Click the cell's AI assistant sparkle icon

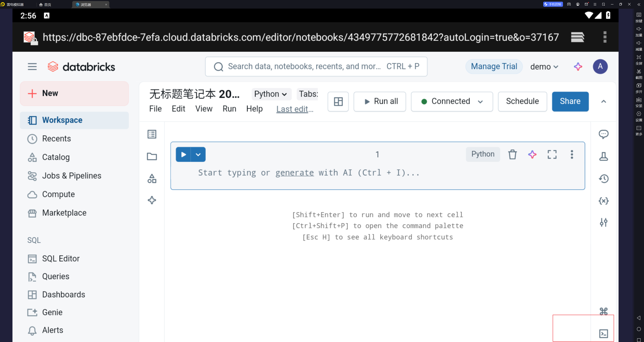click(x=532, y=154)
